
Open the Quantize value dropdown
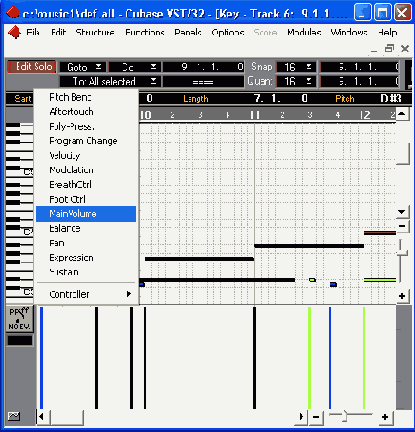tap(296, 81)
